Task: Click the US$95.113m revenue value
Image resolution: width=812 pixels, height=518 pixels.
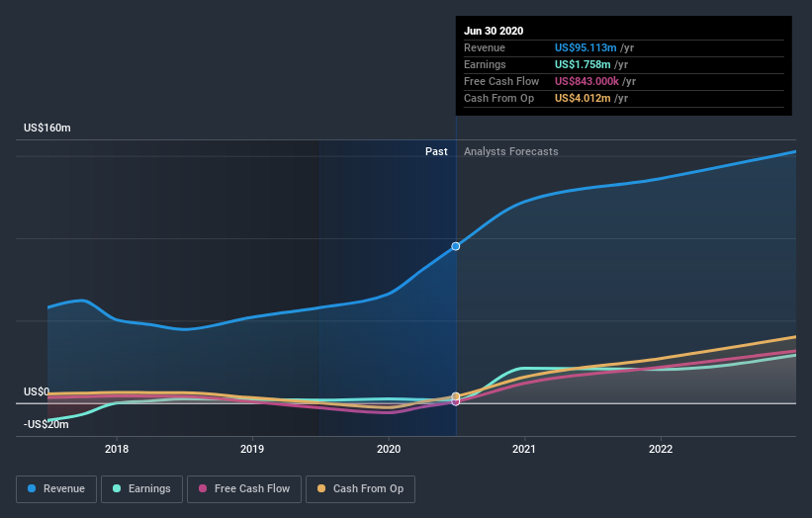Action: [x=586, y=47]
